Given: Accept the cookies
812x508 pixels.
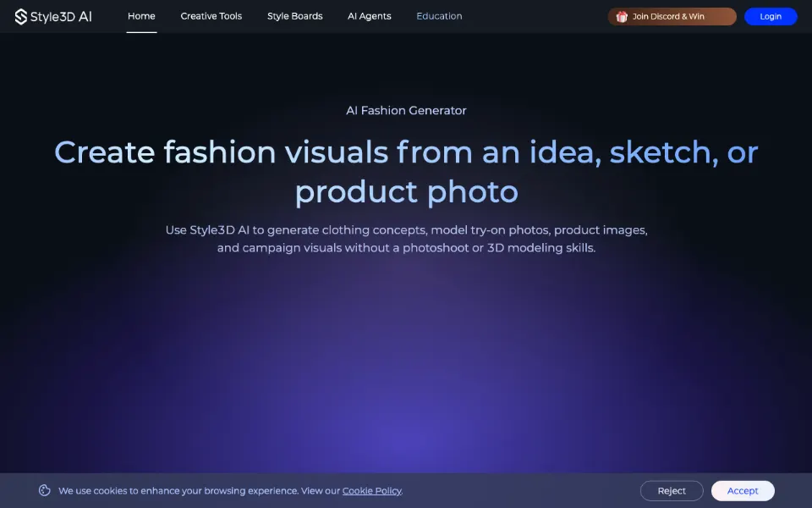Looking at the screenshot, I should pos(743,491).
